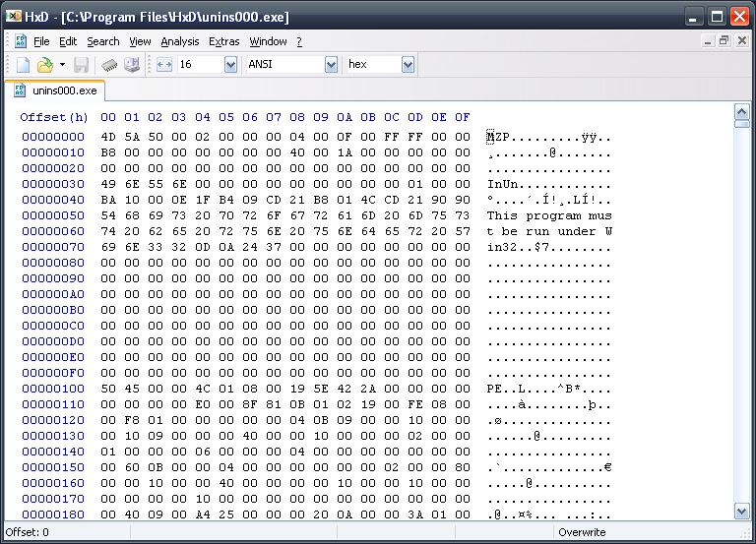Minimize the inner document window
This screenshot has width=756, height=544.
708,41
